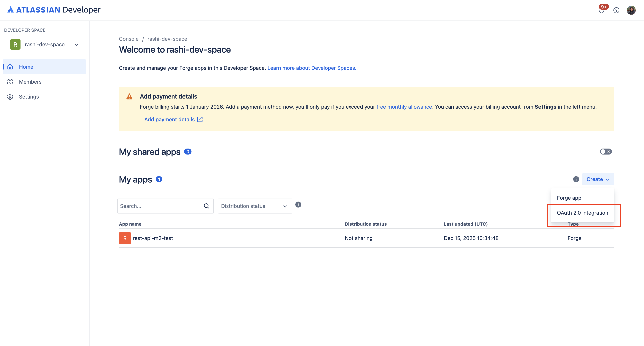Image resolution: width=644 pixels, height=346 pixels.
Task: Toggle the My shared apps switch
Action: 606,151
